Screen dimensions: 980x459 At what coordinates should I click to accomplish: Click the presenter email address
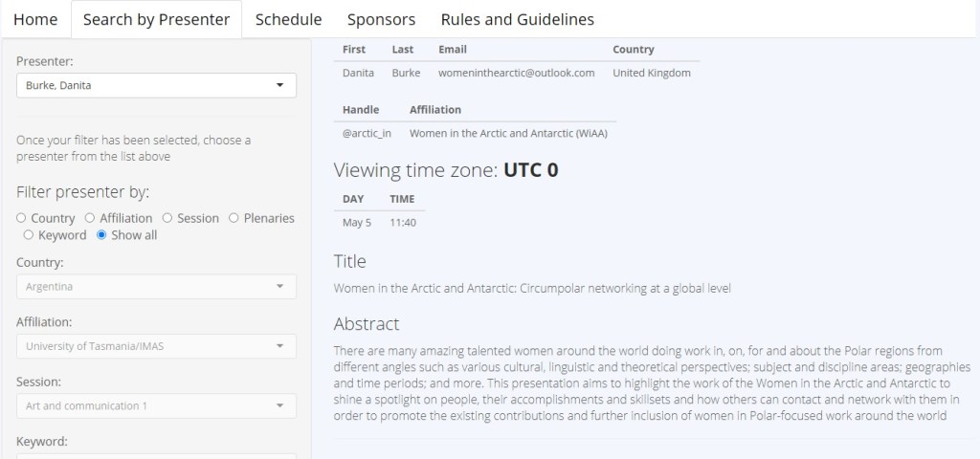click(x=516, y=73)
